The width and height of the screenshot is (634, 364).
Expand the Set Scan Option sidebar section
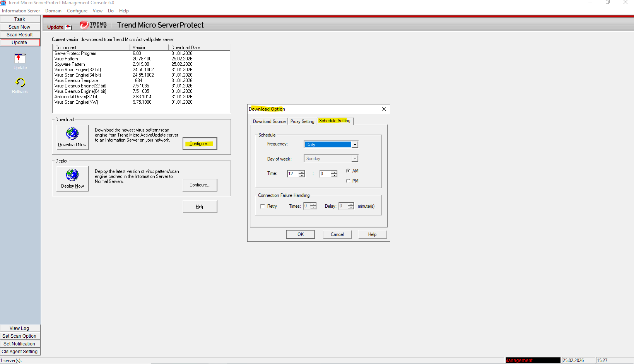(20, 336)
